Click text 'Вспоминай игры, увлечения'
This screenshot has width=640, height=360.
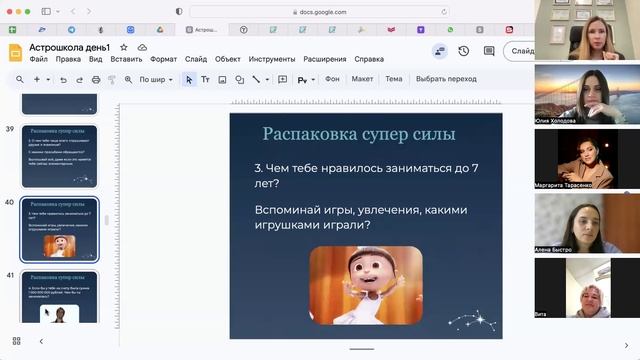[x=338, y=210]
